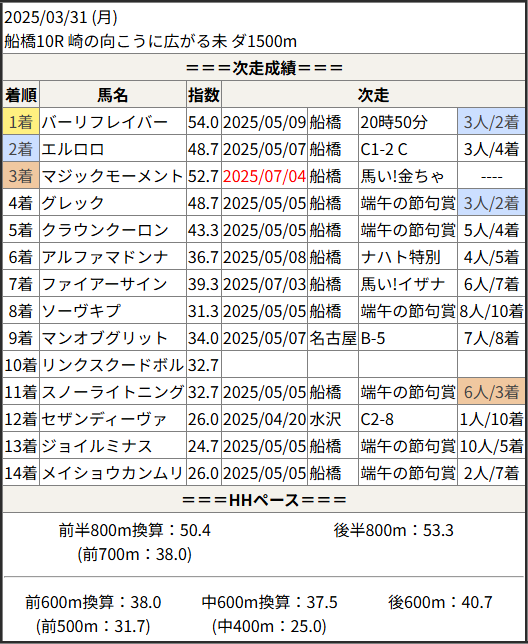The width and height of the screenshot is (528, 644).
Task: Click the 後600m：40.7 pace value
Action: point(440,603)
